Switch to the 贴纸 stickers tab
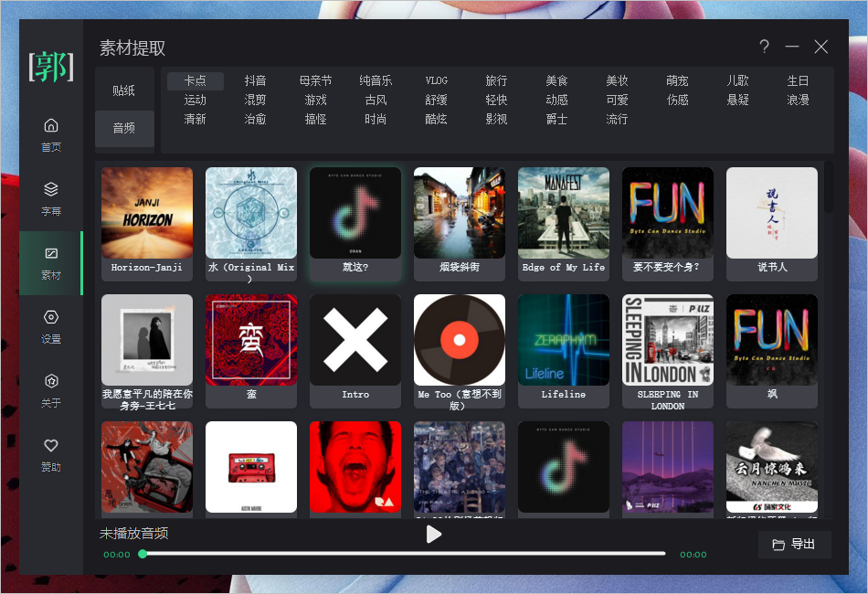Image resolution: width=868 pixels, height=594 pixels. [124, 90]
